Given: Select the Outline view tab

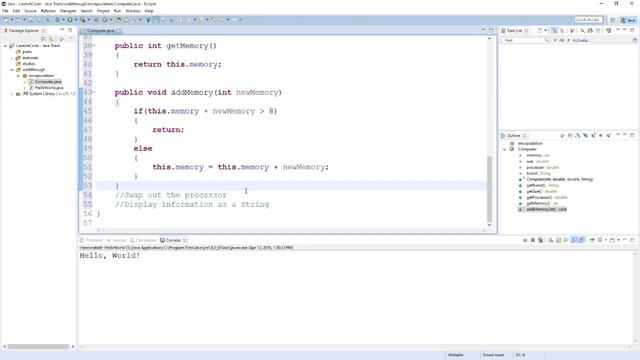Looking at the screenshot, I should 514,136.
